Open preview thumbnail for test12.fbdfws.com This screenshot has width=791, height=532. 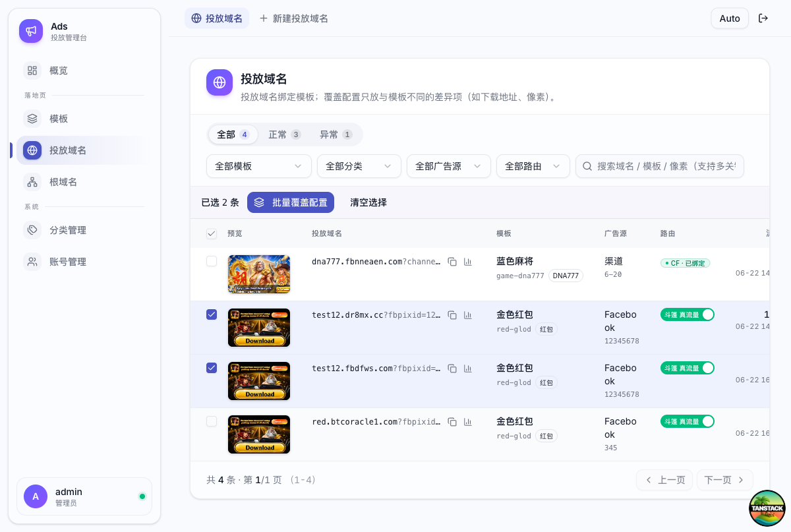[259, 381]
